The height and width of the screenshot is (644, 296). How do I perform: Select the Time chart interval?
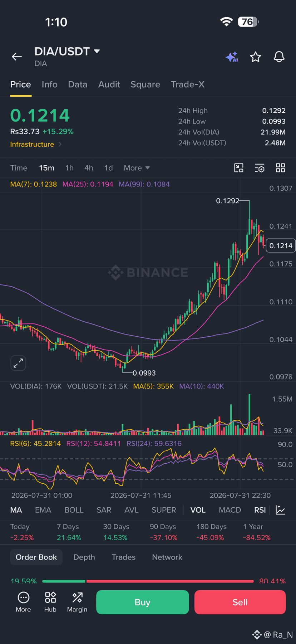coord(19,168)
